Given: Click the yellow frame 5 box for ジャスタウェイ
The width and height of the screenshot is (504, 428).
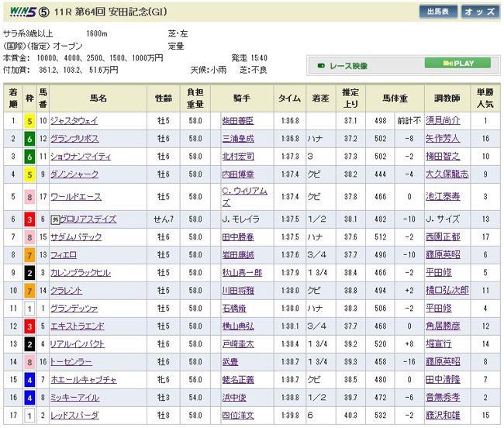Looking at the screenshot, I should pyautogui.click(x=29, y=120).
